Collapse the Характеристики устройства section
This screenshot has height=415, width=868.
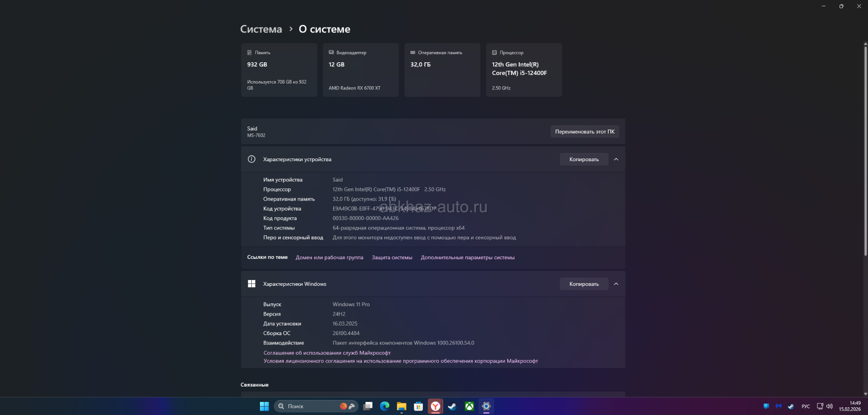click(x=616, y=159)
